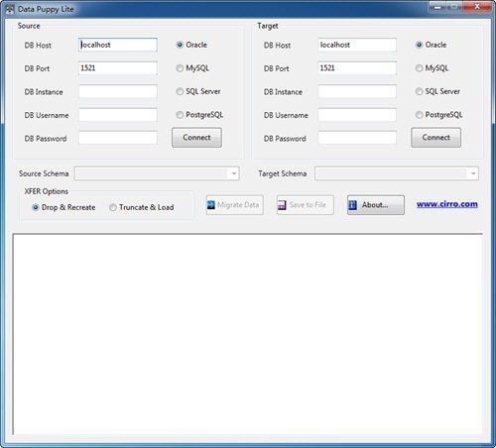The image size is (496, 448).
Task: Click the Save to File disk icon
Action: point(282,205)
